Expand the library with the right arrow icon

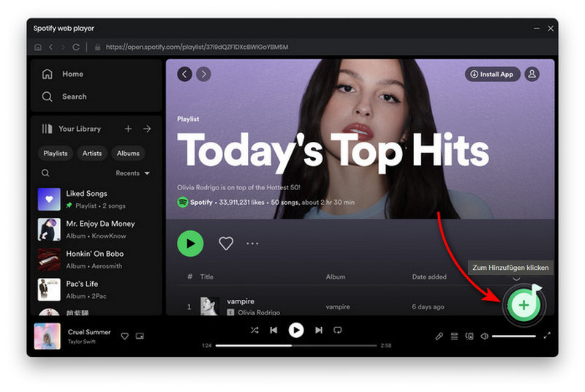[x=147, y=129]
